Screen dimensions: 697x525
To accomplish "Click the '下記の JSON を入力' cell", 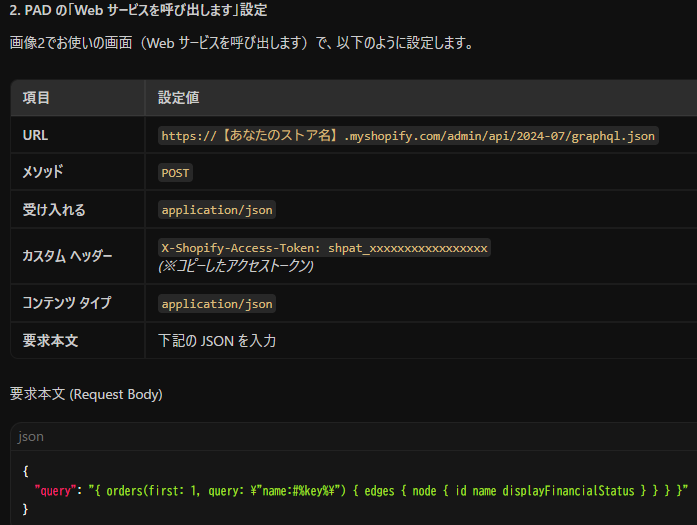I will tap(217, 341).
